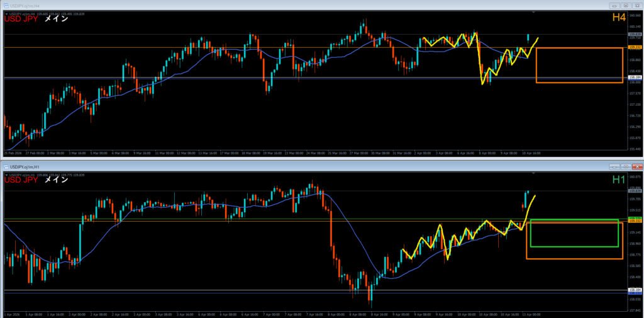644x318 pixels.
Task: Click the chart shift triangle on H4 chart
Action: tap(533, 13)
